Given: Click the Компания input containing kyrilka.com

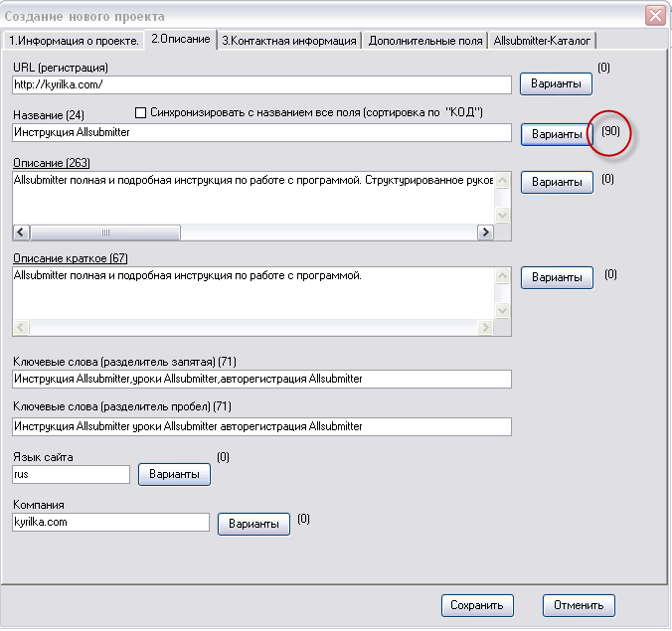Looking at the screenshot, I should coord(110,523).
